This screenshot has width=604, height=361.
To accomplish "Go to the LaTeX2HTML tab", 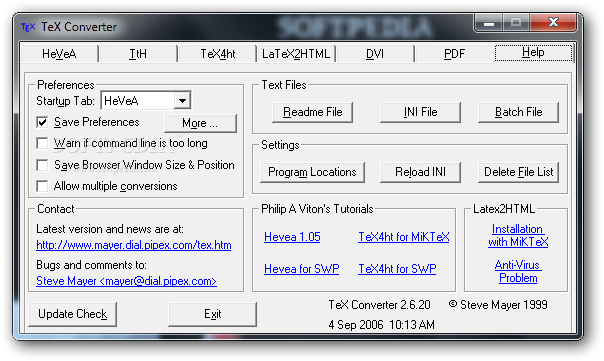I will (x=296, y=54).
